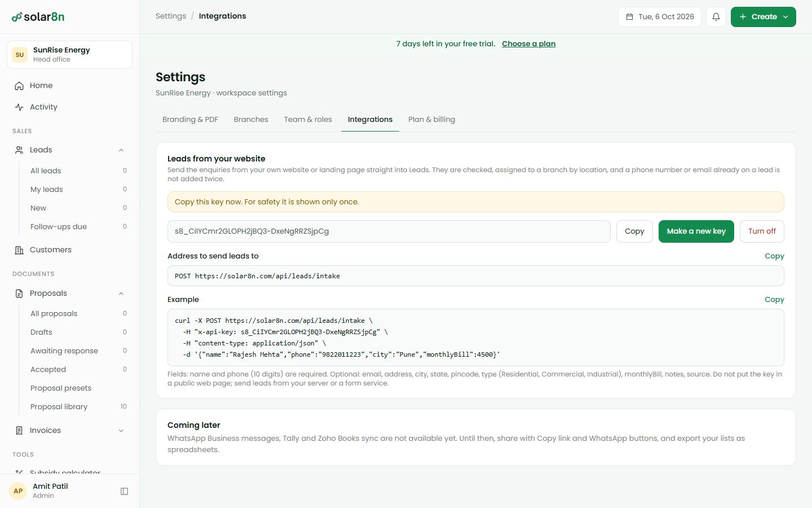Screen dimensions: 812x508
Task: Click the Leads people icon
Action: click(19, 150)
